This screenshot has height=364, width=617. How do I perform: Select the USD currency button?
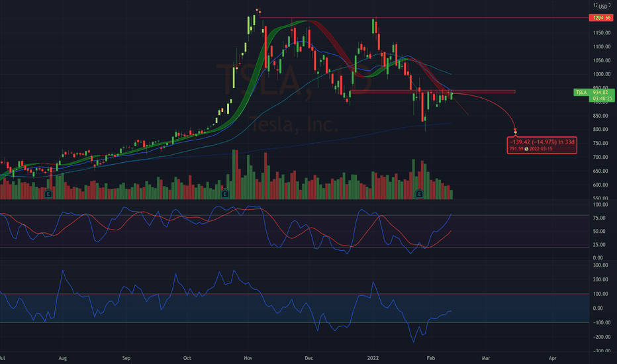pos(603,7)
